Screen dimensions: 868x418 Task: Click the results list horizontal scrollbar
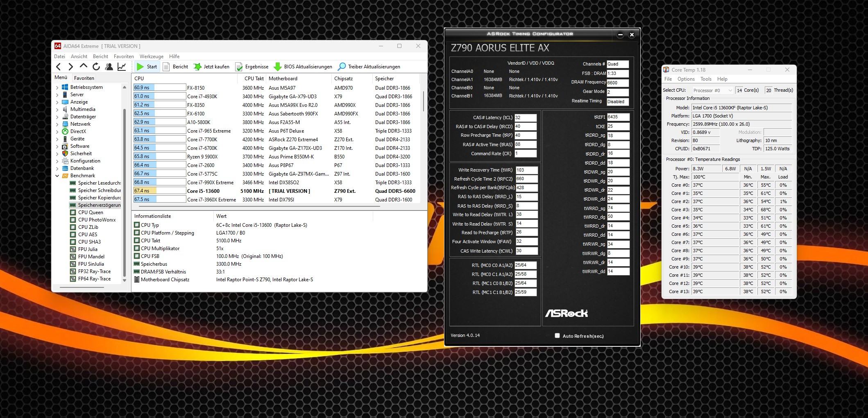(260, 206)
